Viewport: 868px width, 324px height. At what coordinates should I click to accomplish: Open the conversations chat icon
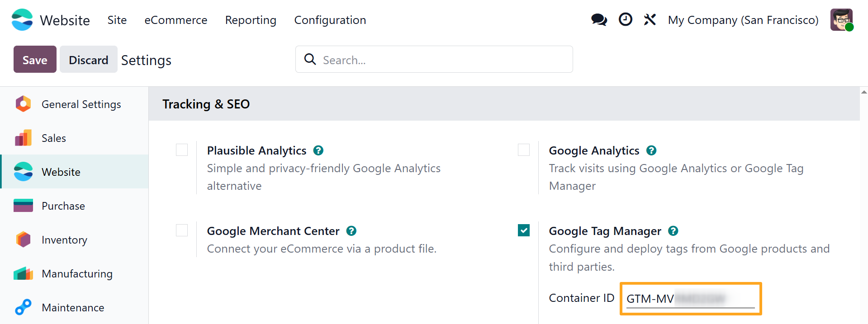599,20
